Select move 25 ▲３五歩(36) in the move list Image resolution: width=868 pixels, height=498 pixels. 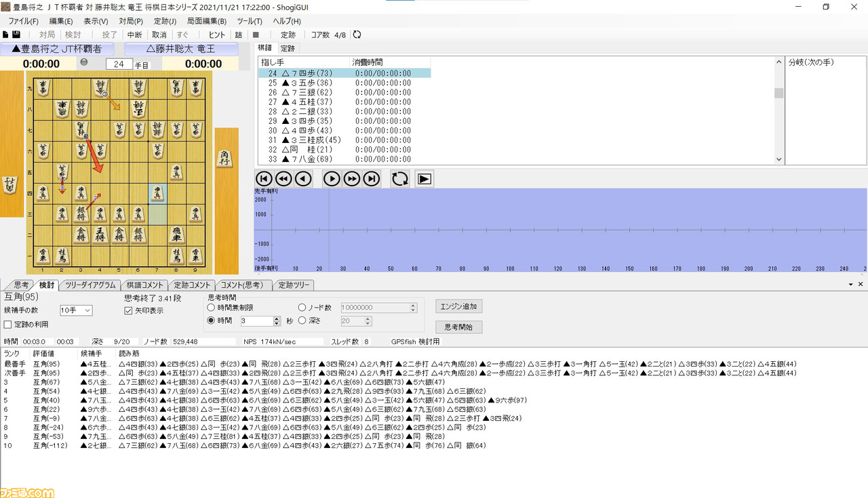tap(344, 83)
